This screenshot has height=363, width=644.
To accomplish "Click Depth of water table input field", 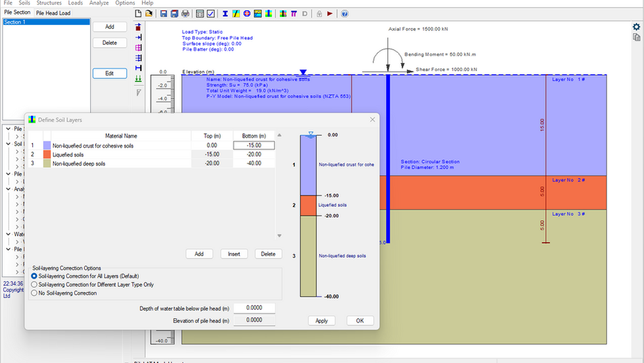I will coord(254,308).
